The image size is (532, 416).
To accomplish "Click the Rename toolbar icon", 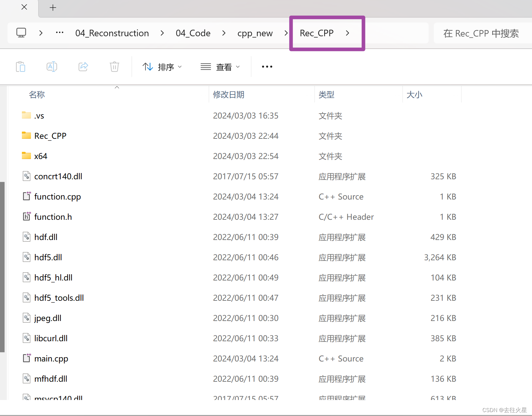I will [52, 67].
